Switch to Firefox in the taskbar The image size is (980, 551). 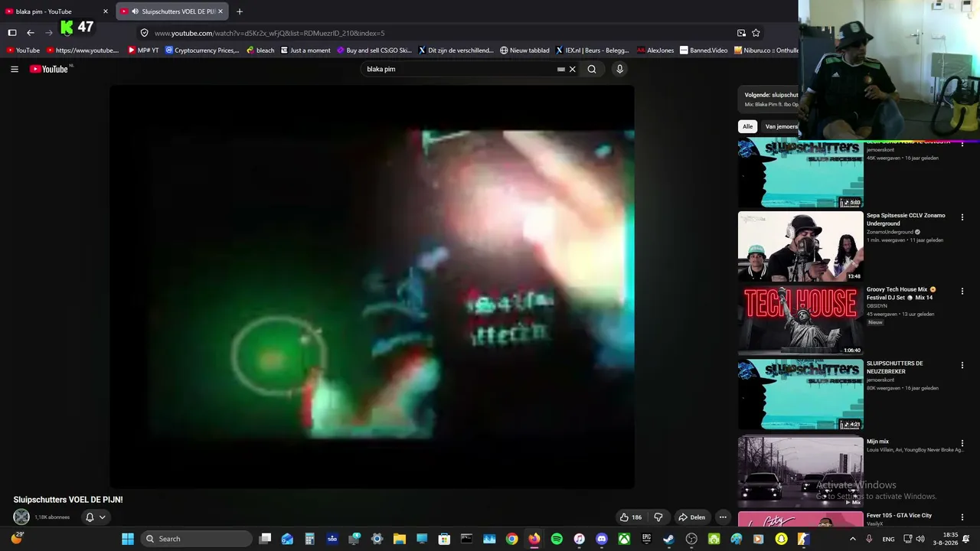coord(534,539)
